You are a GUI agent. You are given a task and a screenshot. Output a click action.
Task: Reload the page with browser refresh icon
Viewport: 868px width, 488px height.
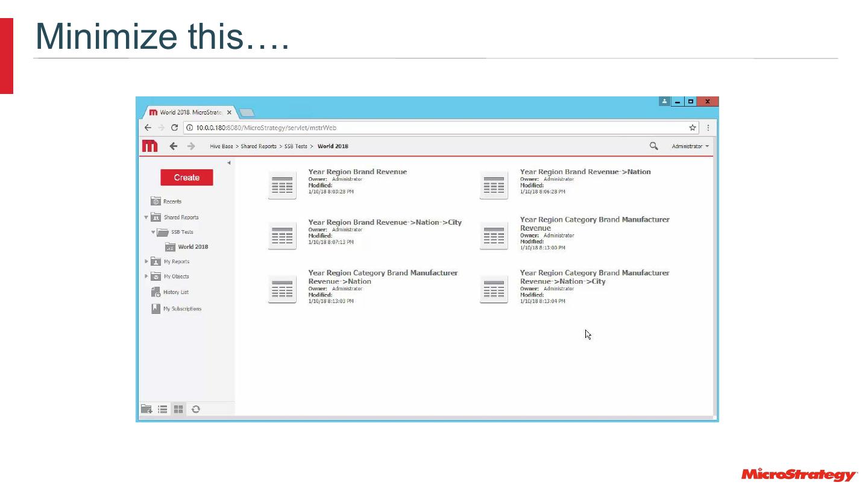point(174,128)
